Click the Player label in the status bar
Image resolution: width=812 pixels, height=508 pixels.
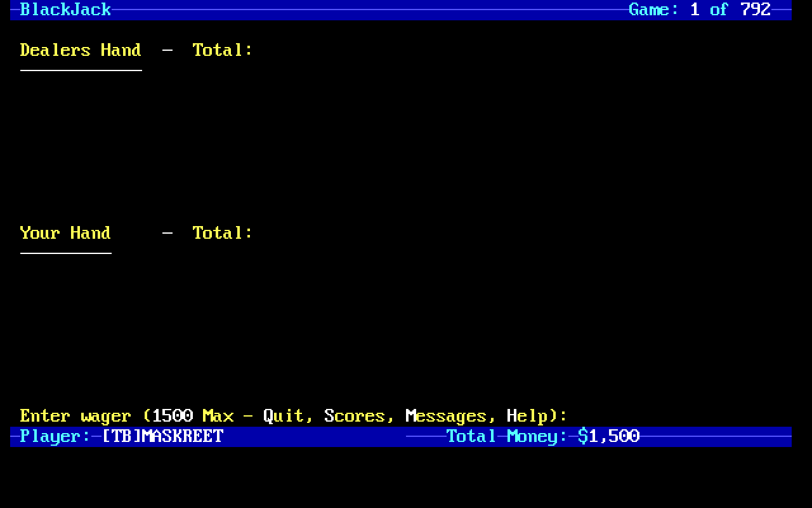(x=55, y=436)
